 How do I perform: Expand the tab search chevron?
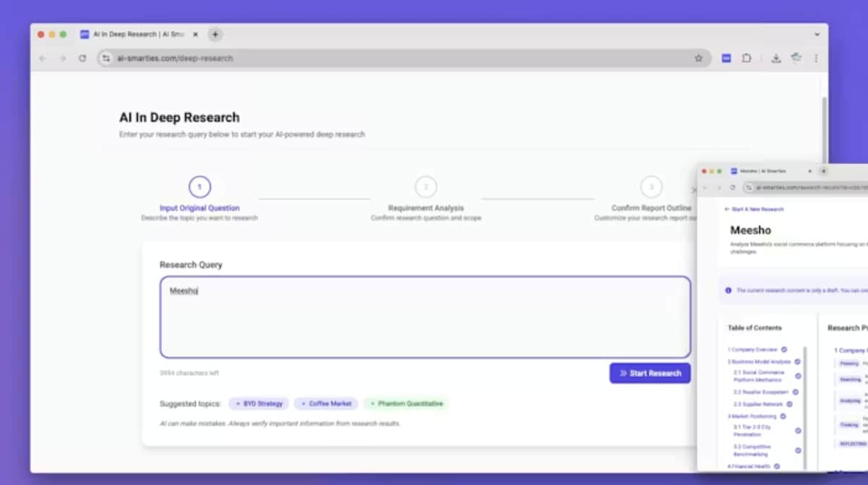[817, 34]
